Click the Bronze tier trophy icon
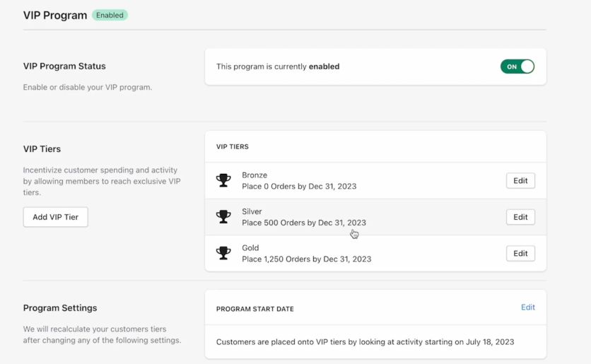The image size is (591, 364). tap(223, 180)
